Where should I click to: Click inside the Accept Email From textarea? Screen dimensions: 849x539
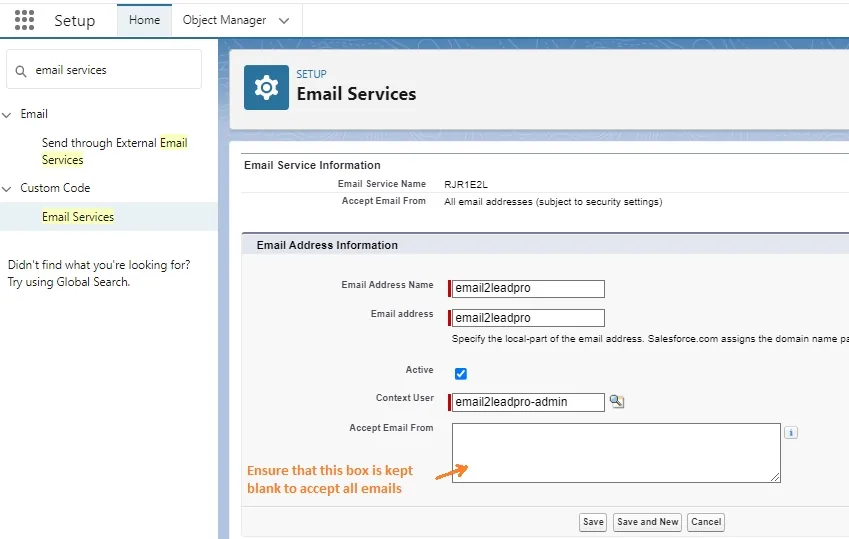[616, 453]
